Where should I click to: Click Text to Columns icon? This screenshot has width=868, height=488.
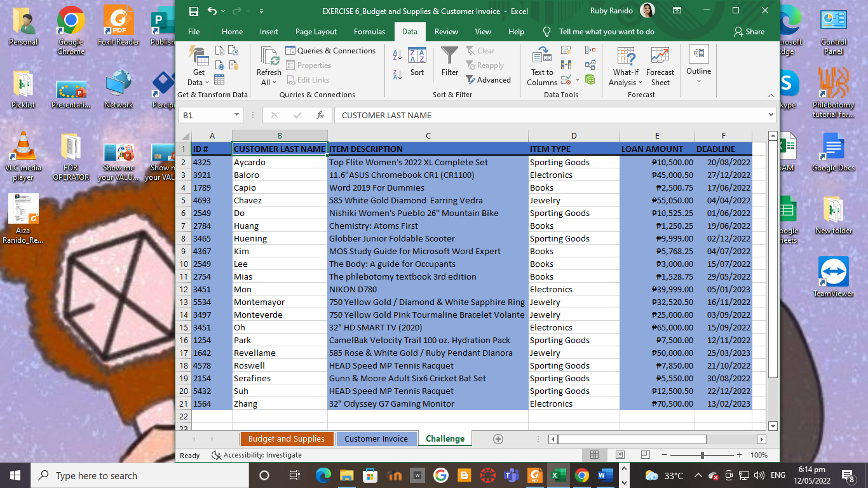[542, 56]
